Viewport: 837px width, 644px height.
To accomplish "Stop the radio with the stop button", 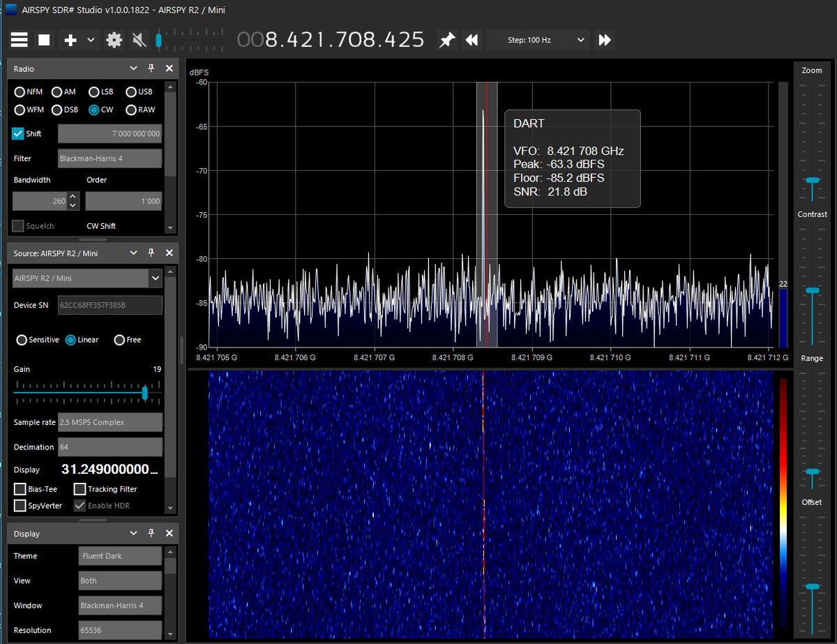I will coord(44,40).
